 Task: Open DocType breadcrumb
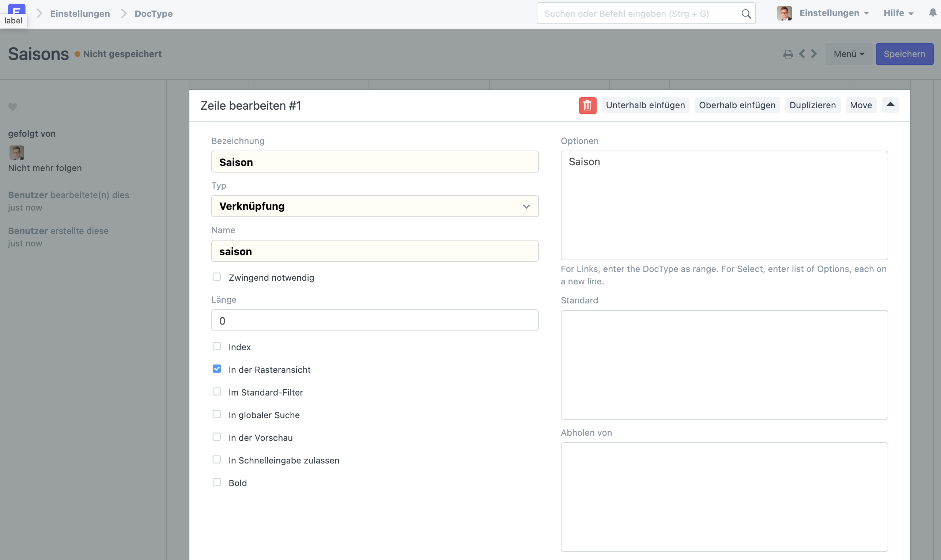pyautogui.click(x=154, y=14)
